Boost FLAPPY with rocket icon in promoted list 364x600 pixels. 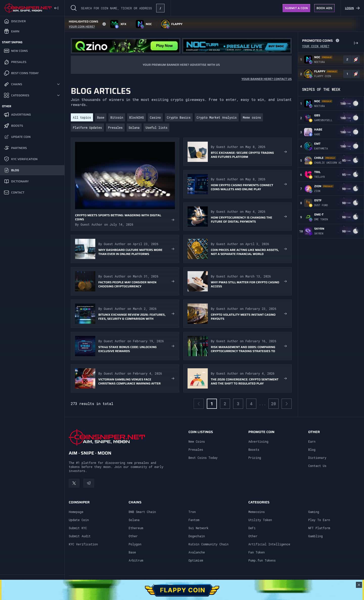[356, 74]
